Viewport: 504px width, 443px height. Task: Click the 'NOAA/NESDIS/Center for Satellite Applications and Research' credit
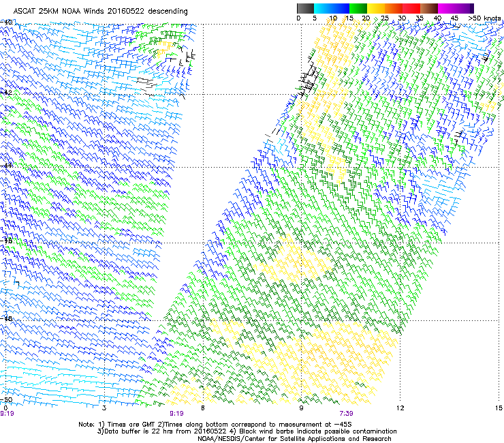click(x=294, y=439)
